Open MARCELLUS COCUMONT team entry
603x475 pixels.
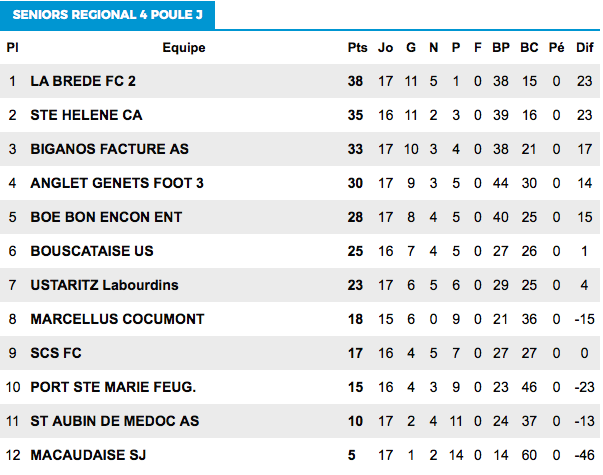[x=117, y=319]
